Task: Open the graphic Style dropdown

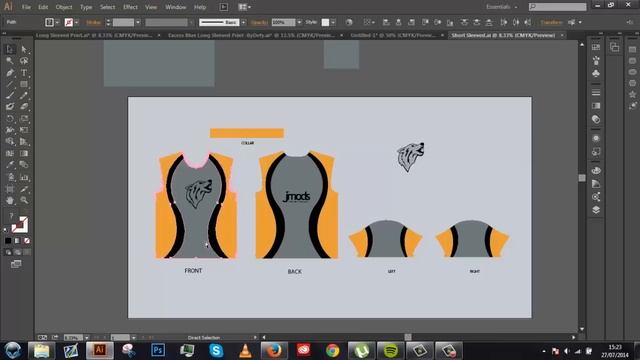Action: click(333, 22)
